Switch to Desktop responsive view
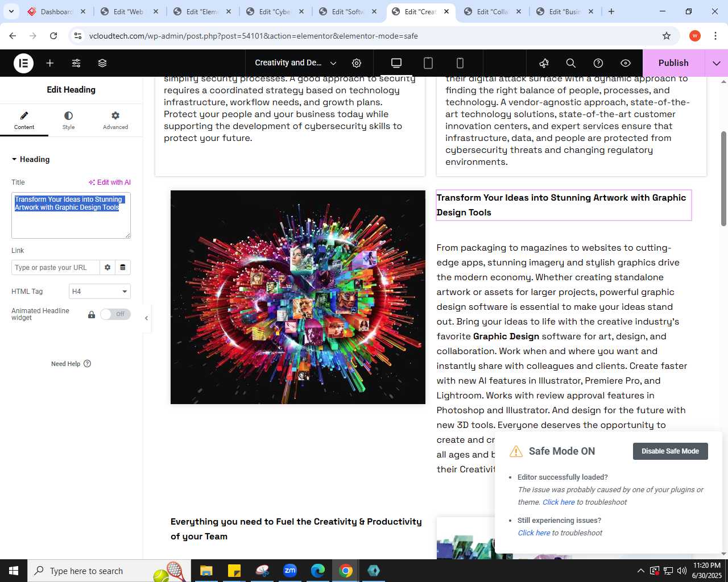 tap(396, 63)
